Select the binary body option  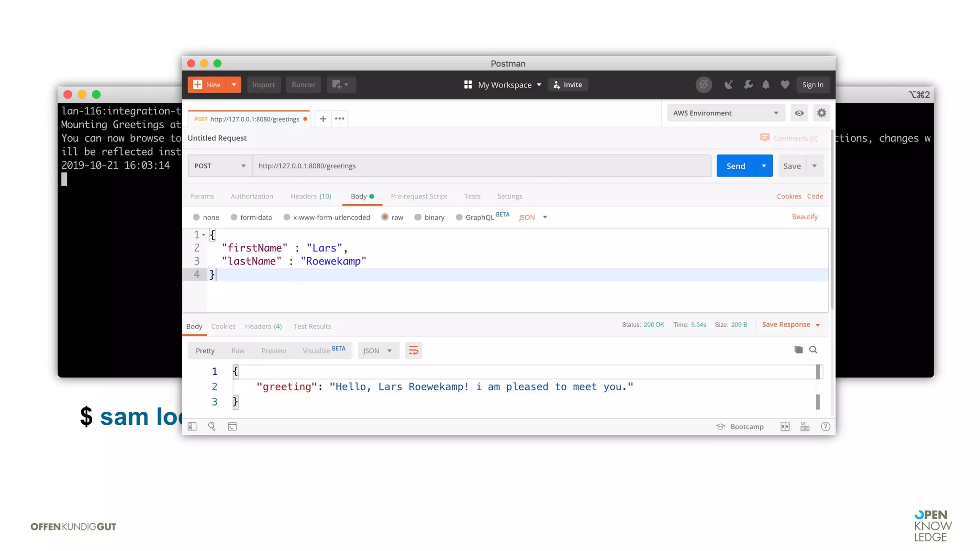pyautogui.click(x=418, y=217)
